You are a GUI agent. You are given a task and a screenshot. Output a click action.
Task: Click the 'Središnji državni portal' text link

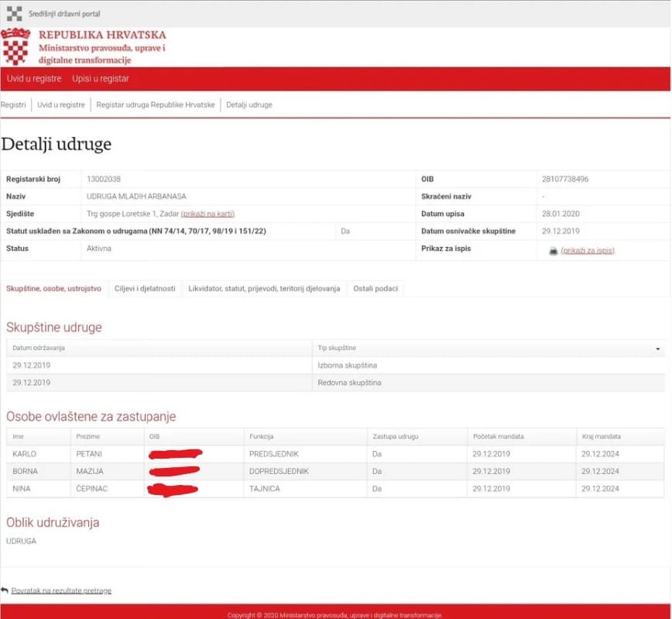pos(64,14)
